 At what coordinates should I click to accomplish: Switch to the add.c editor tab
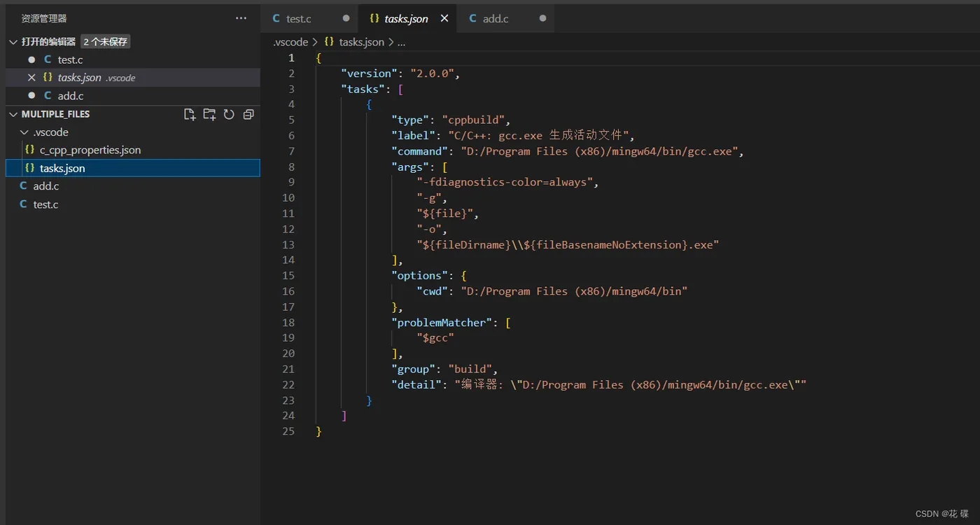(505, 19)
